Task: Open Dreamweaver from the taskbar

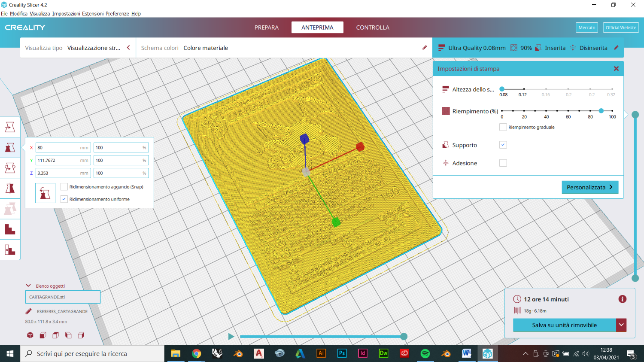Action: (x=383, y=353)
